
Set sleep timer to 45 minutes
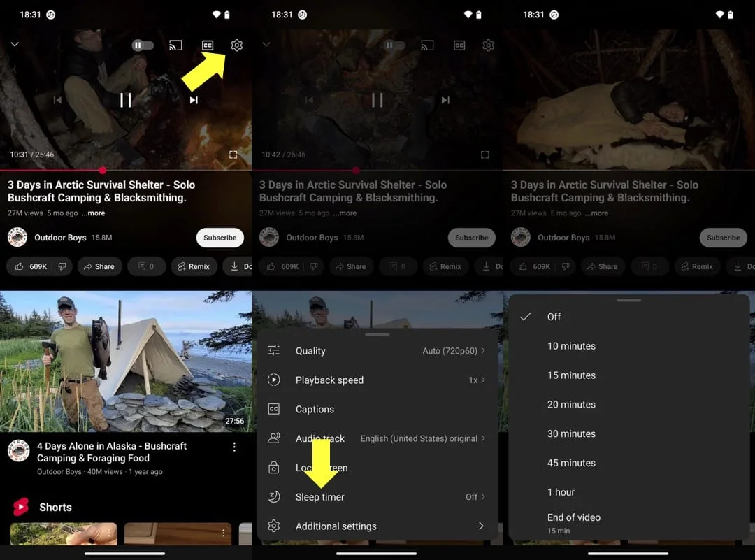[x=629, y=463]
